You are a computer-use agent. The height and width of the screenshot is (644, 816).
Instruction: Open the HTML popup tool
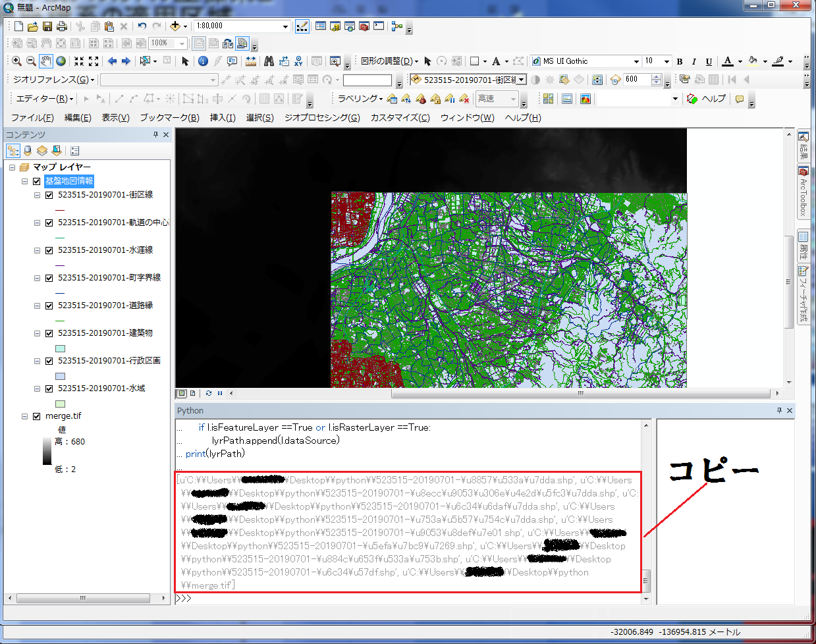click(x=232, y=61)
